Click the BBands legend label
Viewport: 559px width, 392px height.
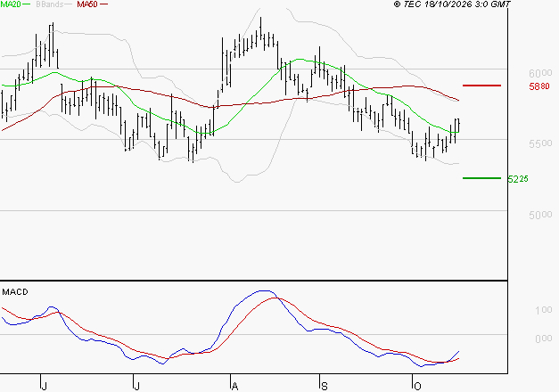coord(50,4)
